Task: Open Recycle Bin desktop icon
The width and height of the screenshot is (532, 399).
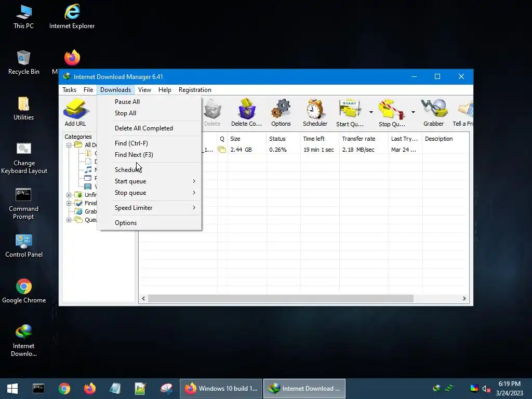Action: click(x=24, y=62)
